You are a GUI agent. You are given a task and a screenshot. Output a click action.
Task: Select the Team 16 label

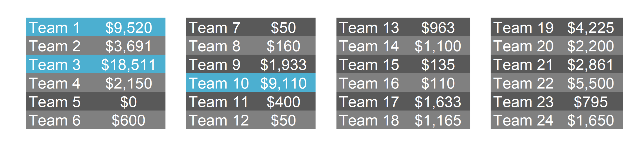pos(369,83)
